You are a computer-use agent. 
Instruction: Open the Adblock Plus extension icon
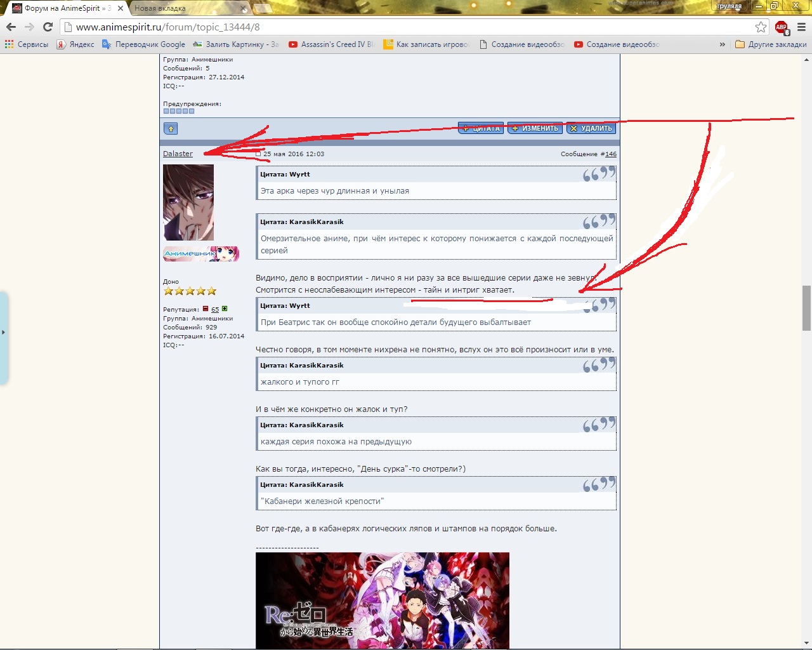click(x=782, y=27)
